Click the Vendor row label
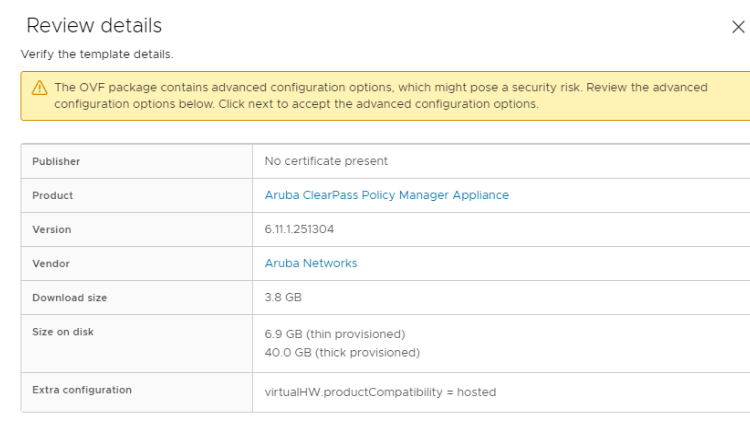750x425 pixels. pos(51,263)
